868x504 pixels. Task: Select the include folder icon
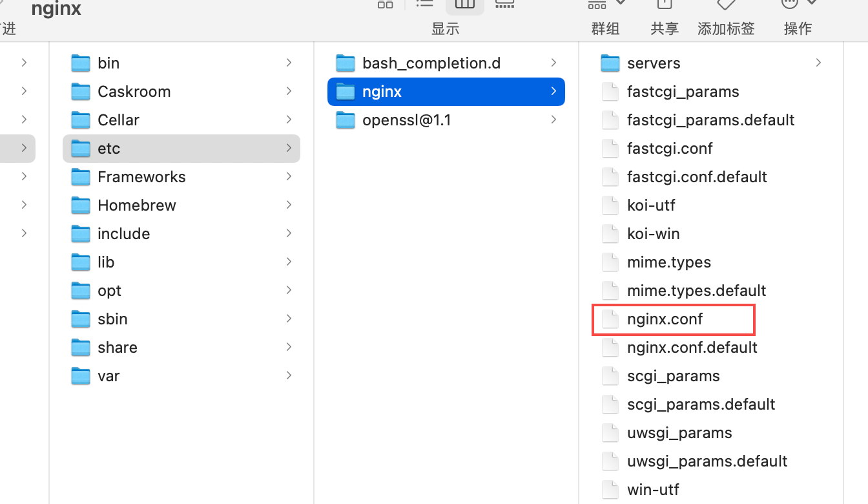tap(81, 233)
